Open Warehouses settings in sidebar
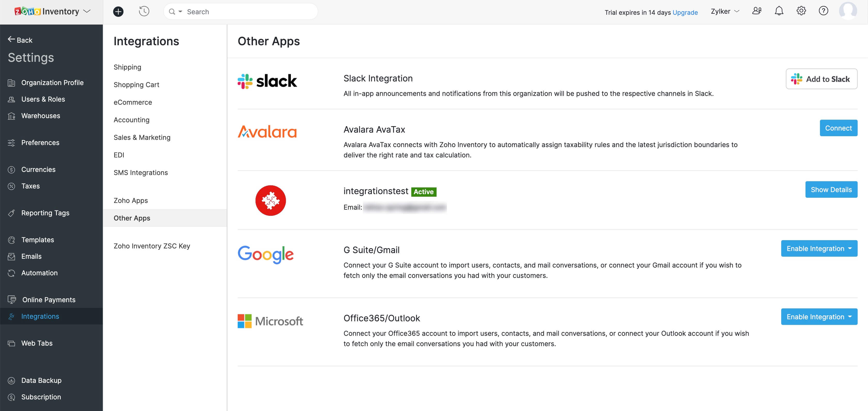This screenshot has height=411, width=868. click(x=41, y=116)
